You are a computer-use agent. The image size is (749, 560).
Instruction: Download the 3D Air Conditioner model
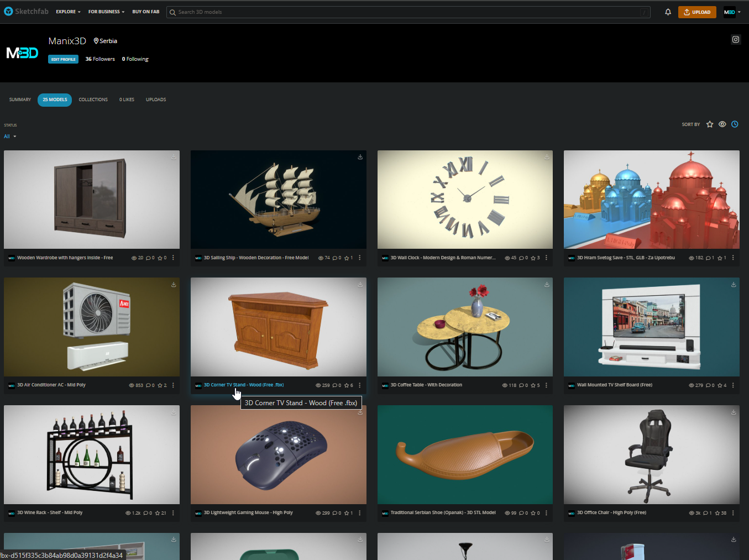tap(174, 285)
